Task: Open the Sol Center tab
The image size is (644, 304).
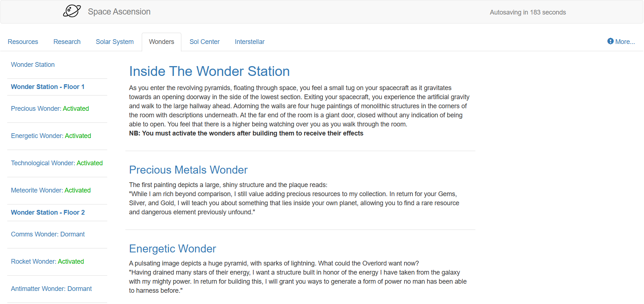Action: pos(204,42)
